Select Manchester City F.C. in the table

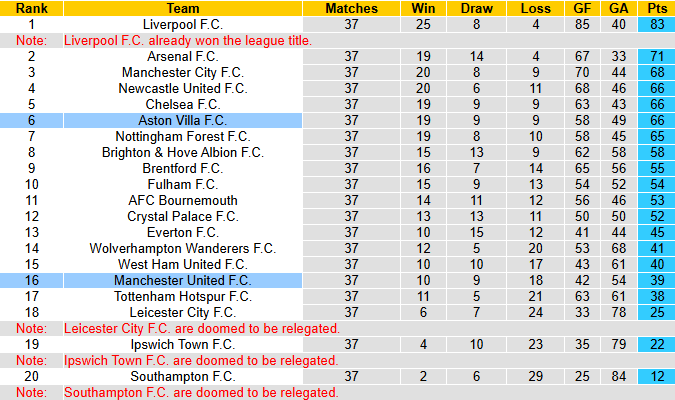(x=183, y=72)
